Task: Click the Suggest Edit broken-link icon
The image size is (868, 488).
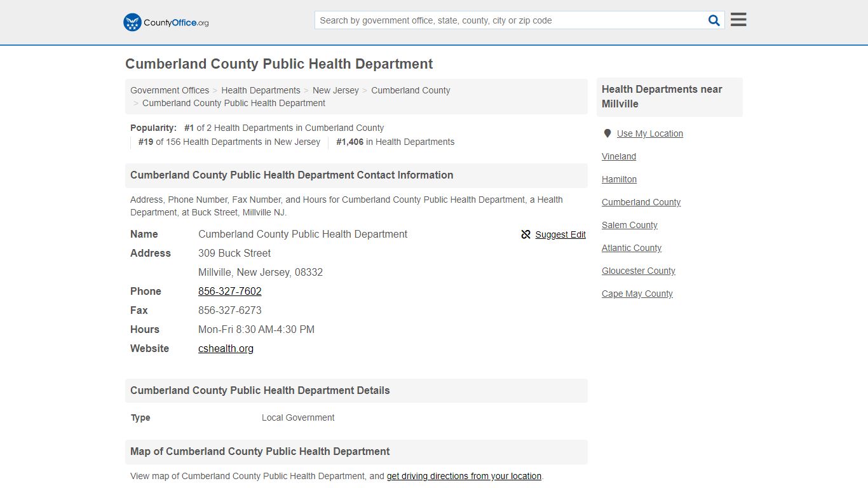Action: [x=526, y=234]
